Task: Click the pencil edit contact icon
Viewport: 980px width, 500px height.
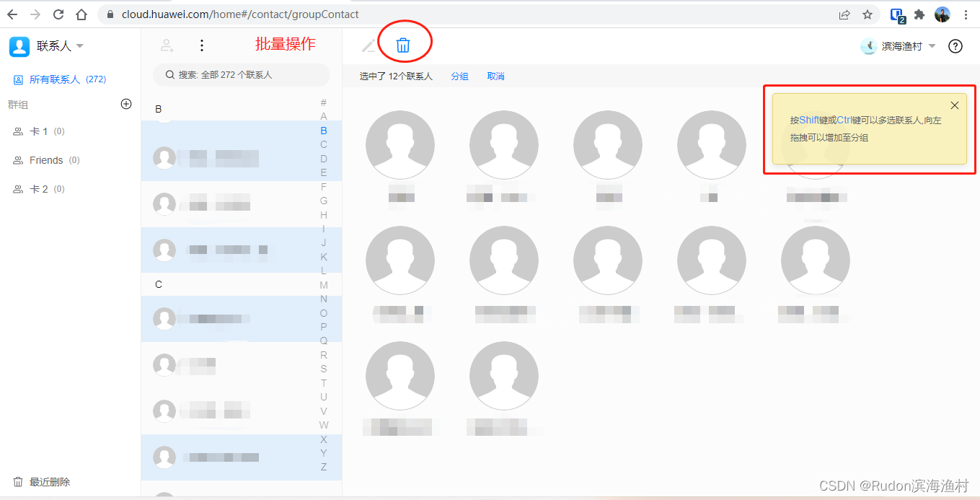Action: pos(368,45)
